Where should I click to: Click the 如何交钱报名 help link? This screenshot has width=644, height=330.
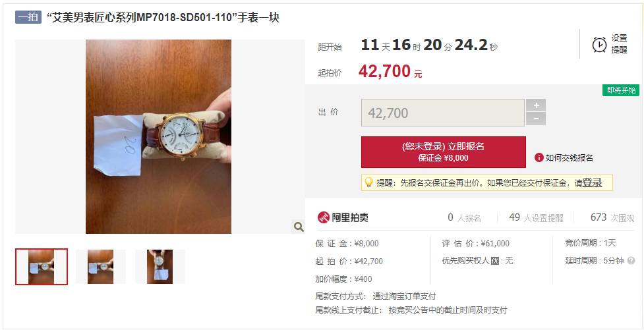point(570,158)
